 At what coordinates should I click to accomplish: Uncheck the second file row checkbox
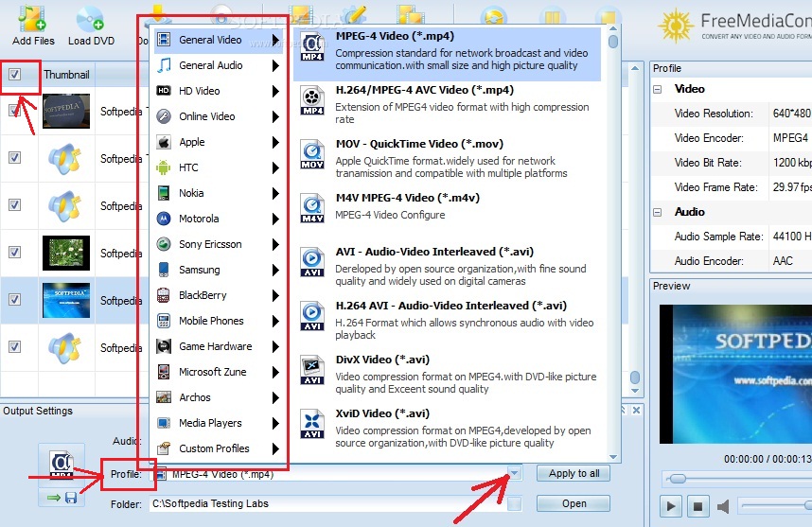(x=14, y=157)
